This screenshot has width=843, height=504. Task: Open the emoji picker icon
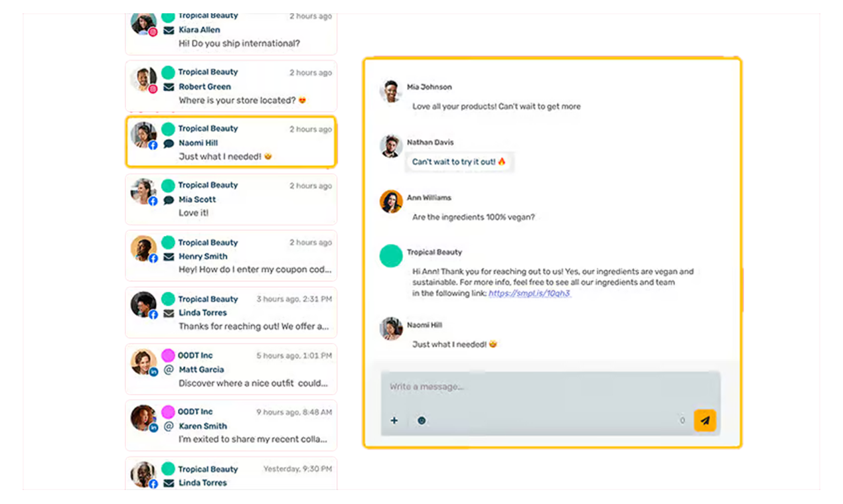(x=421, y=420)
